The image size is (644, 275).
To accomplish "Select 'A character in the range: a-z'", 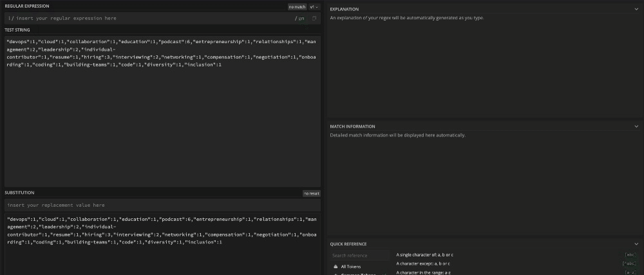I will pos(422,272).
